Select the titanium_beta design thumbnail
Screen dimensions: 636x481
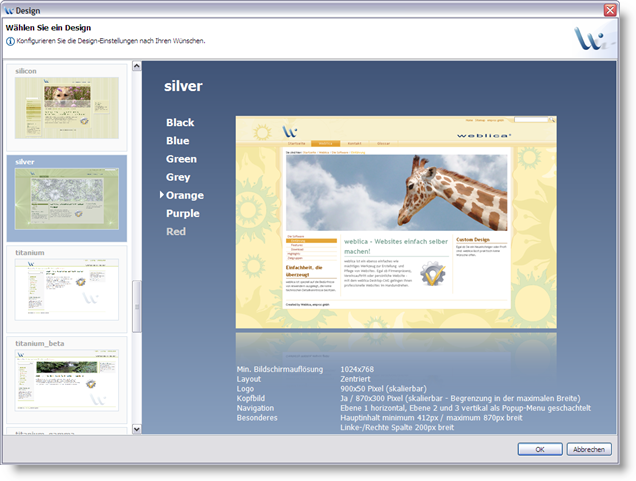tap(67, 380)
